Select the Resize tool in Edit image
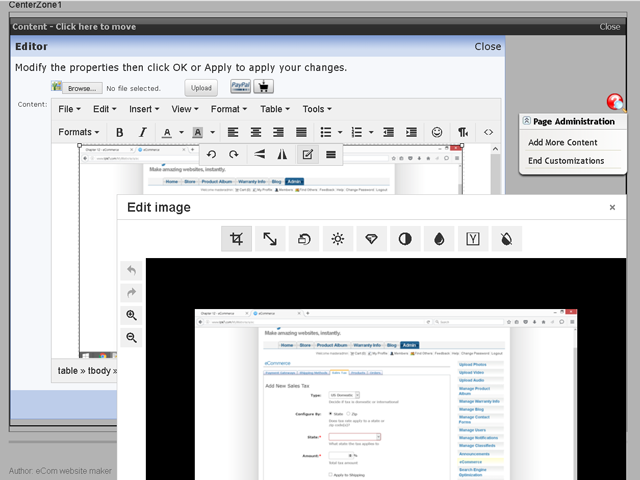 (270, 239)
